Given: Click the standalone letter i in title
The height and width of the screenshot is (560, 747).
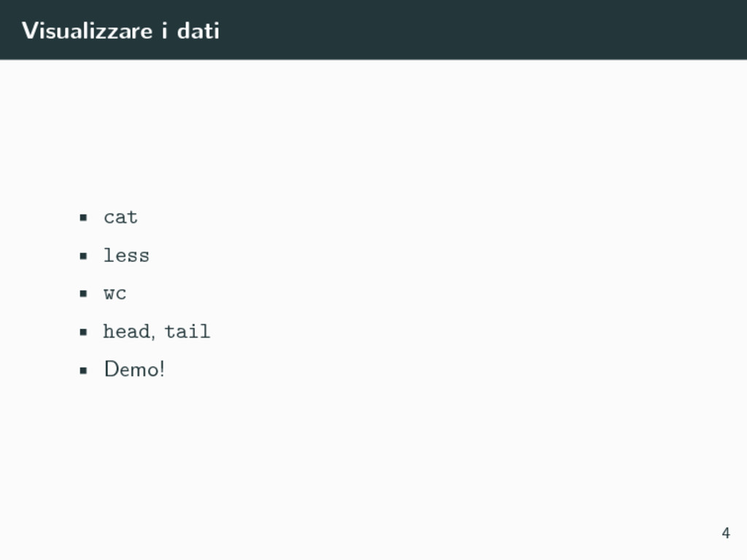Looking at the screenshot, I should (x=165, y=31).
